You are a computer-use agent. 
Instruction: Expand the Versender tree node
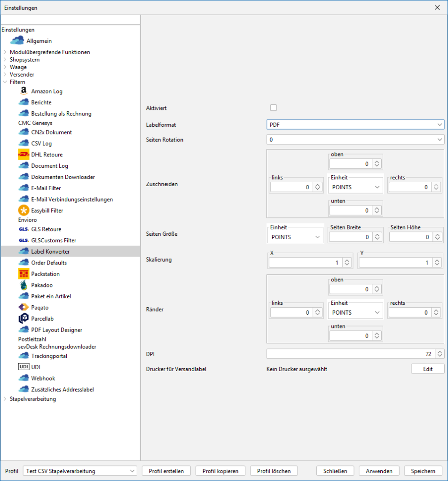point(5,75)
